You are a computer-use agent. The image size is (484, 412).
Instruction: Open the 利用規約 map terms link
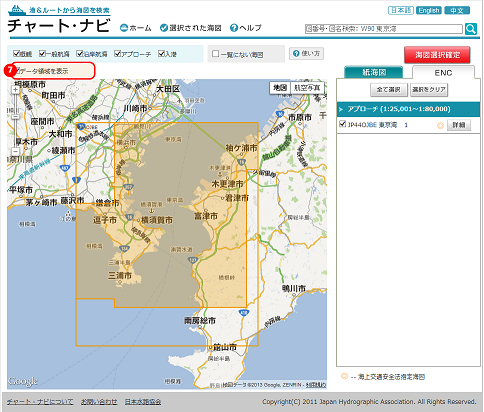(316, 385)
